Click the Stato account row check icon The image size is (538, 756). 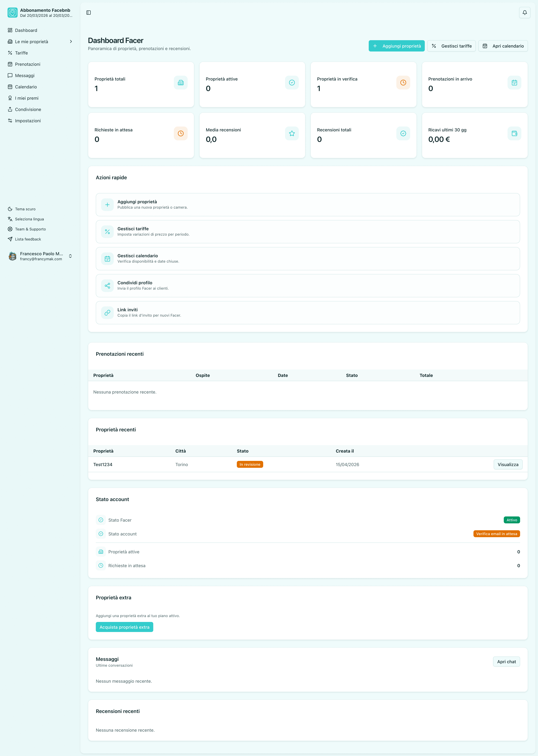(x=101, y=534)
